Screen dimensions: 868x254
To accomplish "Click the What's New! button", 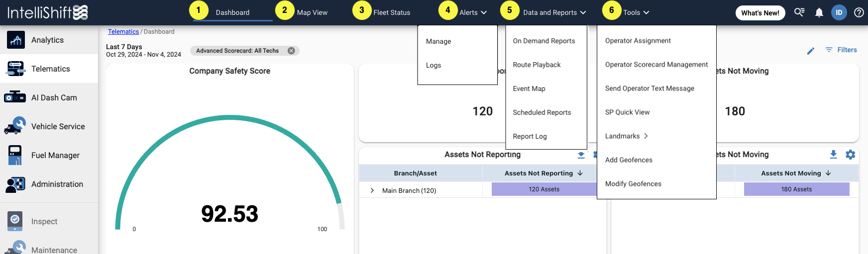I will (760, 13).
